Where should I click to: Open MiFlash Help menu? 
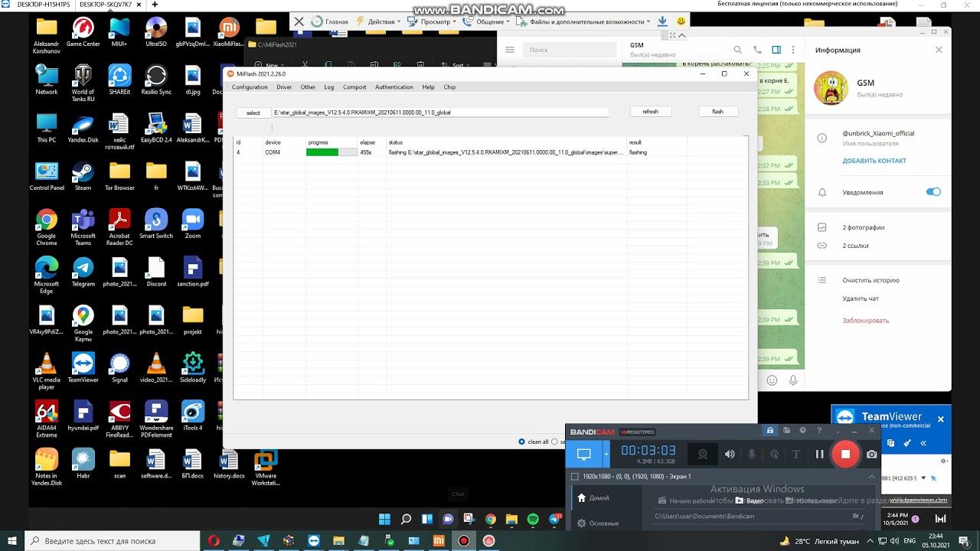(428, 87)
